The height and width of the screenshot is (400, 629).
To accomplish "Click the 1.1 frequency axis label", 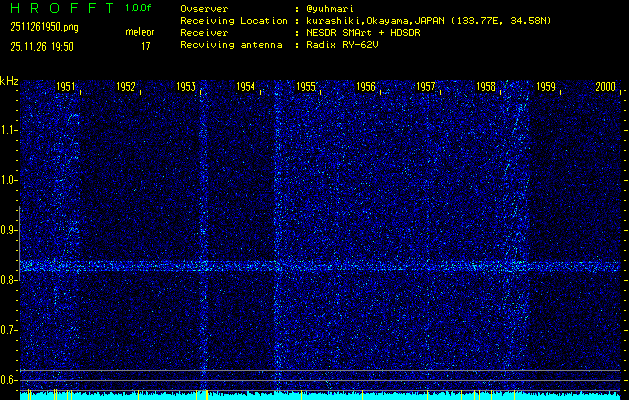I will (7, 130).
